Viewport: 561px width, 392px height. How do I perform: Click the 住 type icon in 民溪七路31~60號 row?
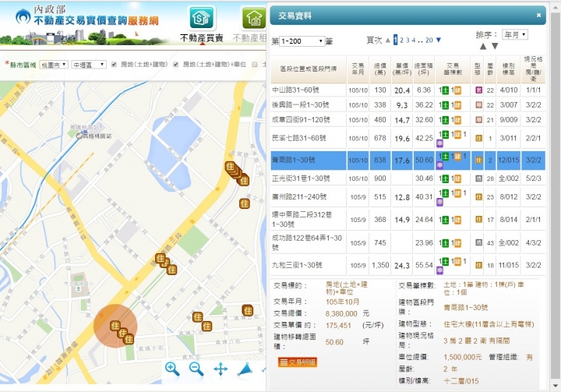point(478,138)
